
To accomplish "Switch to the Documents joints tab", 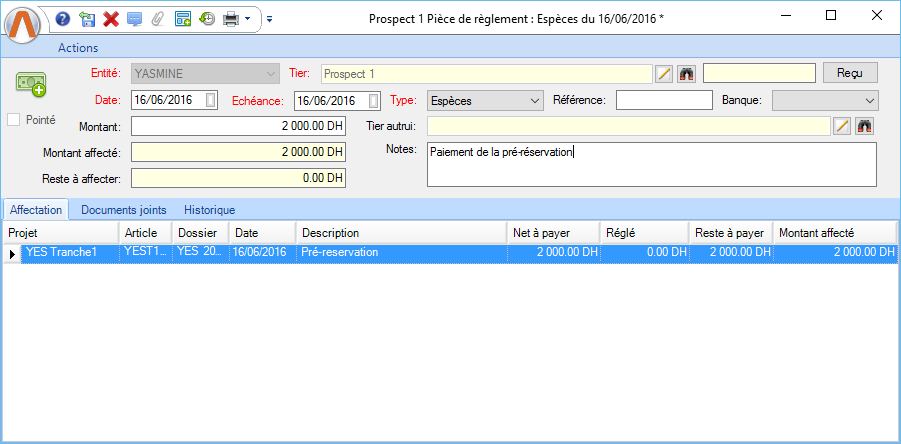I will click(124, 210).
